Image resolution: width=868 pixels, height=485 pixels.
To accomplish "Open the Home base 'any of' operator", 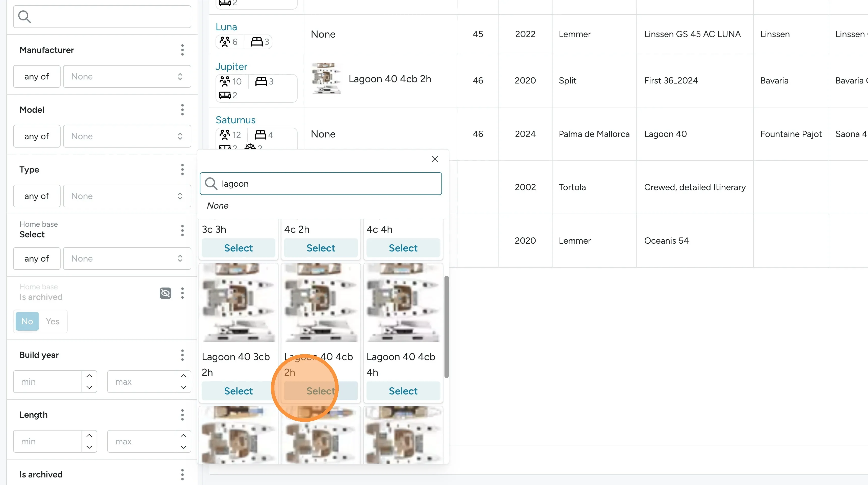I will click(37, 259).
